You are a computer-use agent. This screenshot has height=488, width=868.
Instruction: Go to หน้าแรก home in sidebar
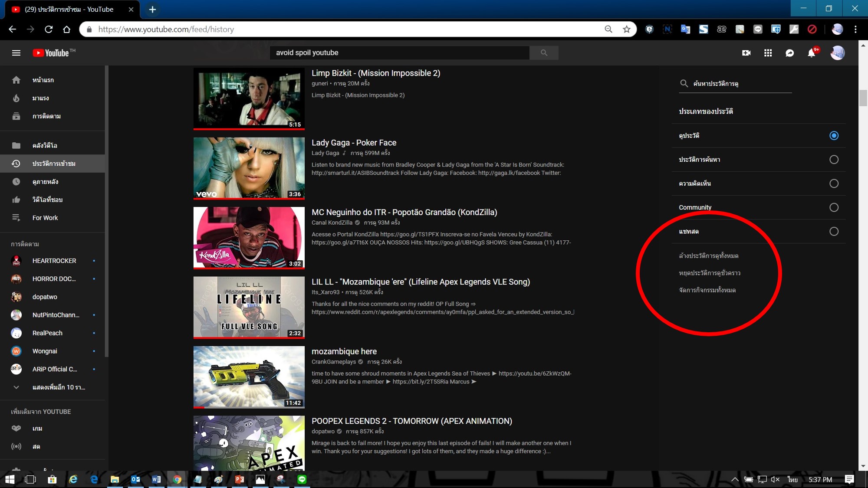tap(53, 80)
